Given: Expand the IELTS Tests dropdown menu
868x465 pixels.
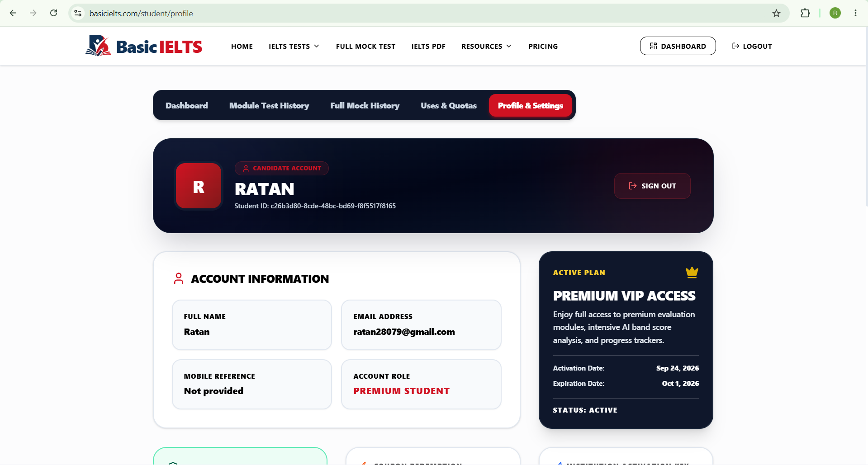Looking at the screenshot, I should (x=294, y=46).
